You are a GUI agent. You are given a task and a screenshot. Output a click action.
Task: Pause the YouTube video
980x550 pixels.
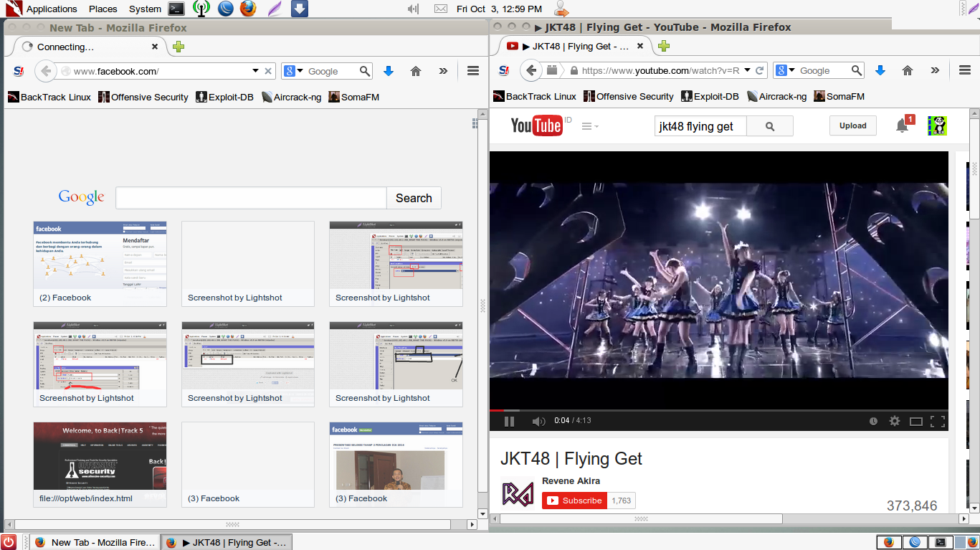(x=509, y=422)
